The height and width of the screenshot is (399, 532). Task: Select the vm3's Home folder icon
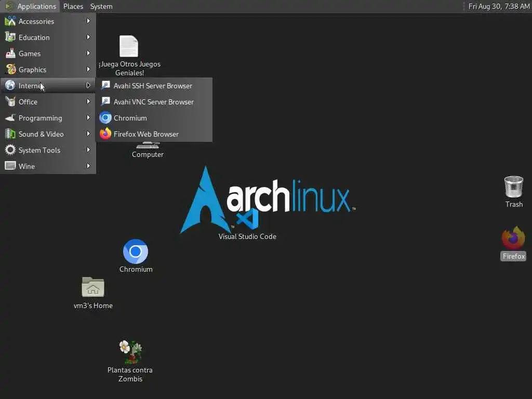[x=93, y=287]
